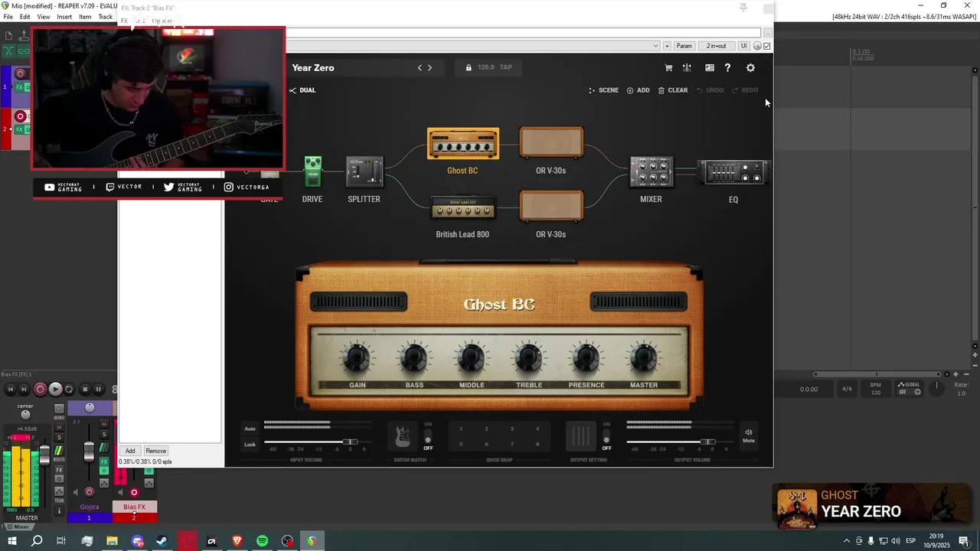
Task: Open Brave browser from taskbar
Action: click(x=237, y=541)
